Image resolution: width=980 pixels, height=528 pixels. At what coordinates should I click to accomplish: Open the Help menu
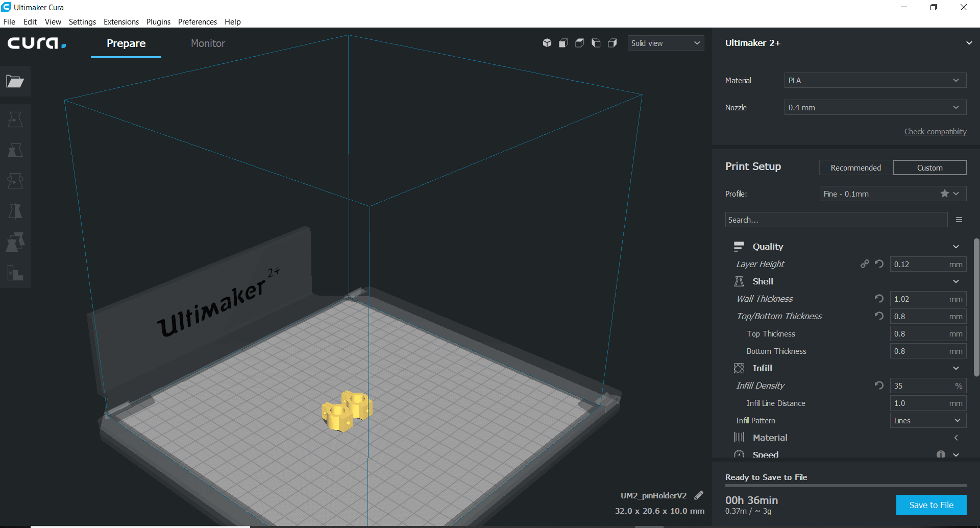pos(233,21)
